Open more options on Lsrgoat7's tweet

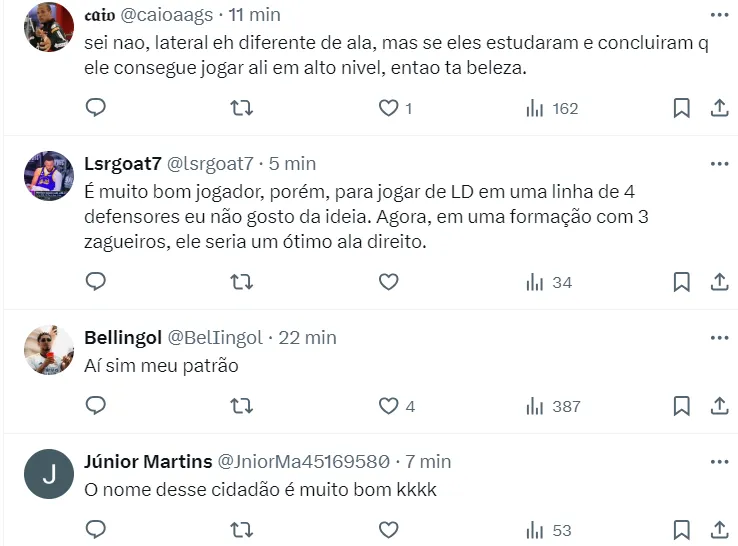[x=718, y=163]
